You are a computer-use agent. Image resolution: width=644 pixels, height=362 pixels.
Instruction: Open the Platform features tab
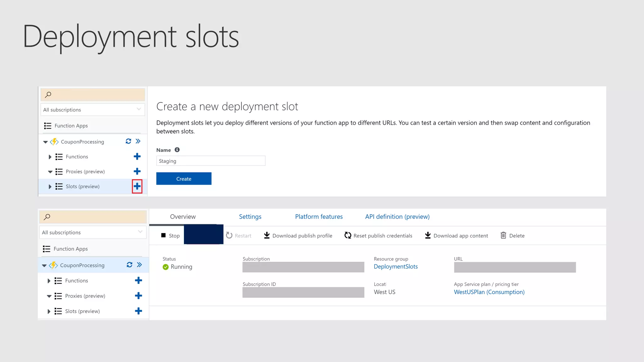[x=319, y=217]
